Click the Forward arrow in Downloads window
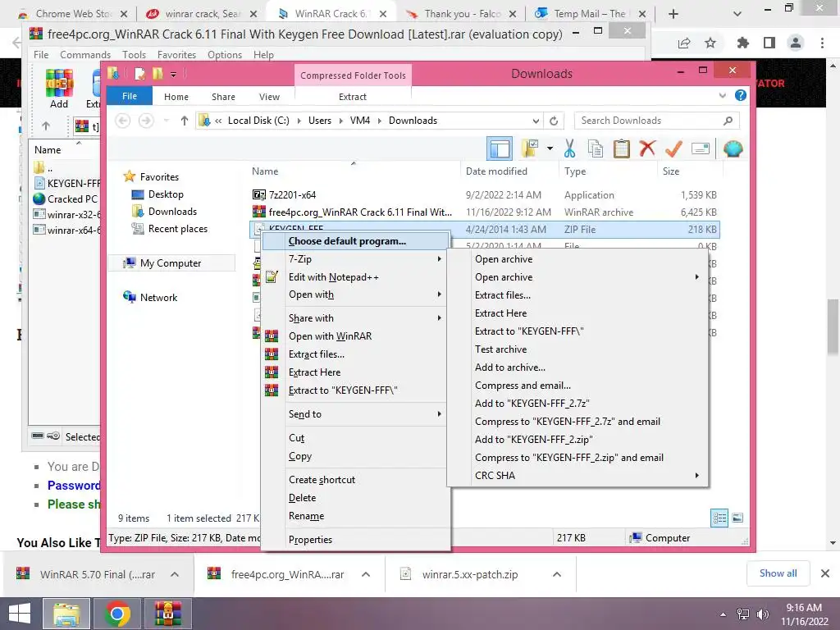Viewport: 840px width, 630px height. coord(146,121)
